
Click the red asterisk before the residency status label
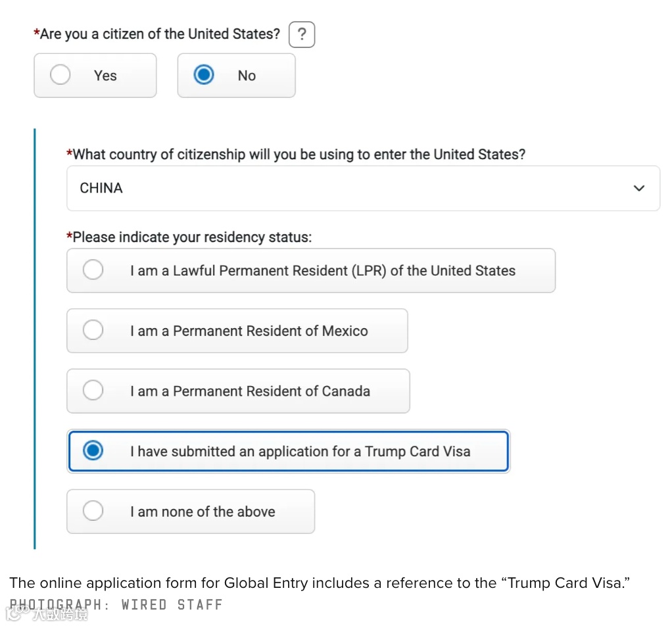pyautogui.click(x=70, y=236)
